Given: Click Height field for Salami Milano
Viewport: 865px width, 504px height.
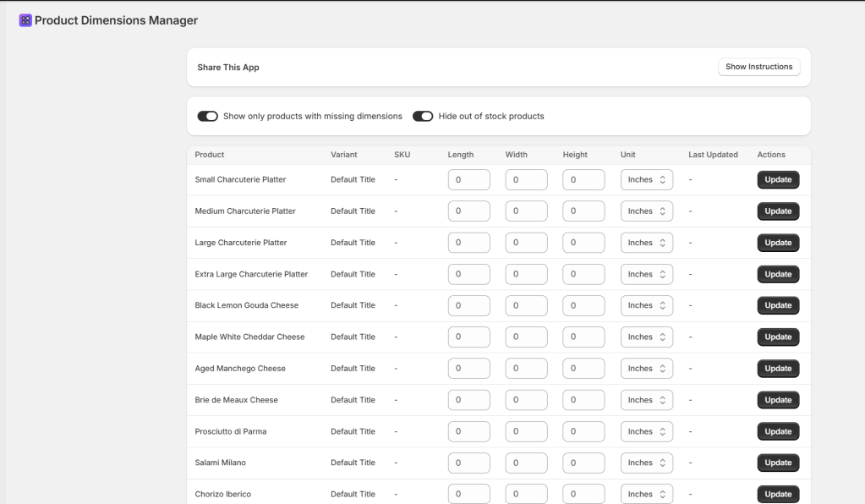Looking at the screenshot, I should tap(583, 463).
